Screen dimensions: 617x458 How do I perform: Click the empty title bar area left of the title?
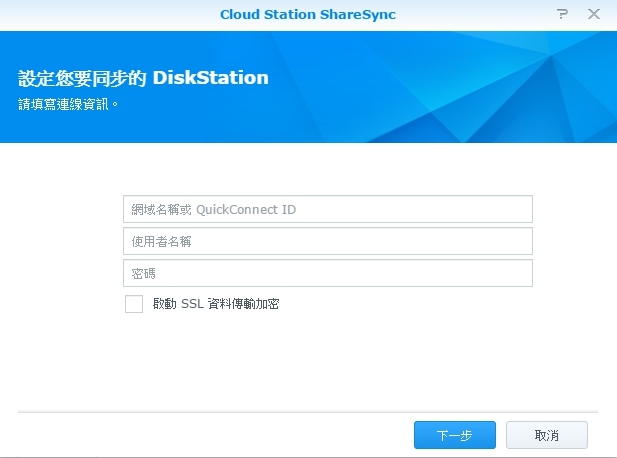(100, 14)
